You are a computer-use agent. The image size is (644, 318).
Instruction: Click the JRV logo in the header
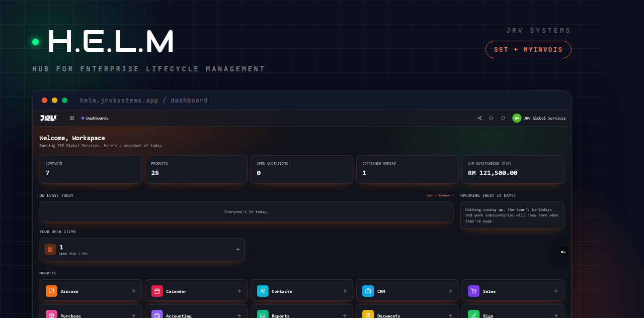click(x=48, y=118)
